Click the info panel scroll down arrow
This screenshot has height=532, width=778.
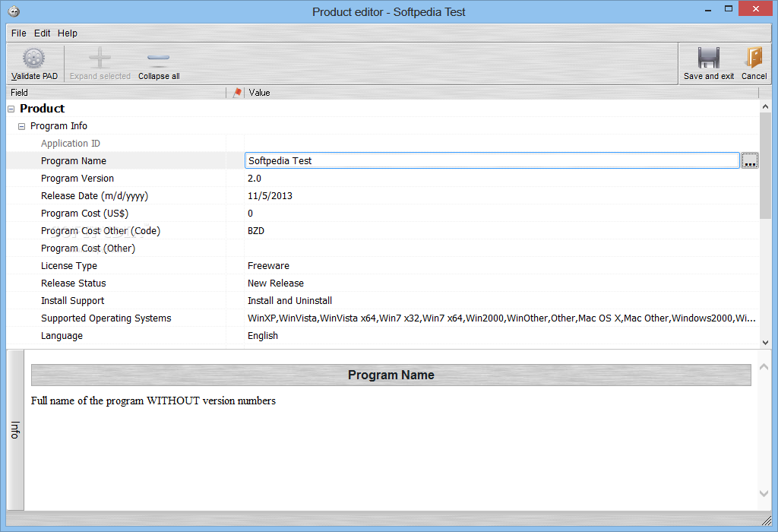764,493
